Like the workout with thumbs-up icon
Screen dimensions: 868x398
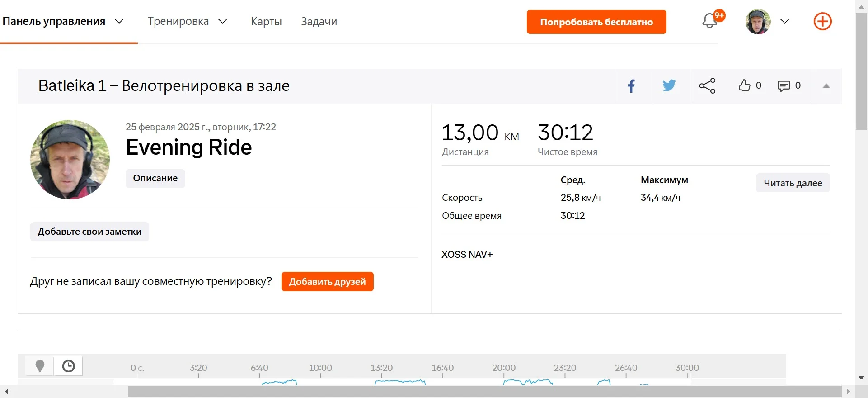pos(745,85)
